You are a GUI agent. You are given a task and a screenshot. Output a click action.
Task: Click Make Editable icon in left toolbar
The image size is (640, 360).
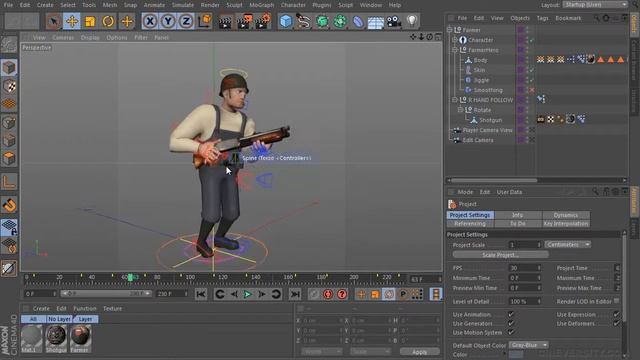(x=9, y=44)
